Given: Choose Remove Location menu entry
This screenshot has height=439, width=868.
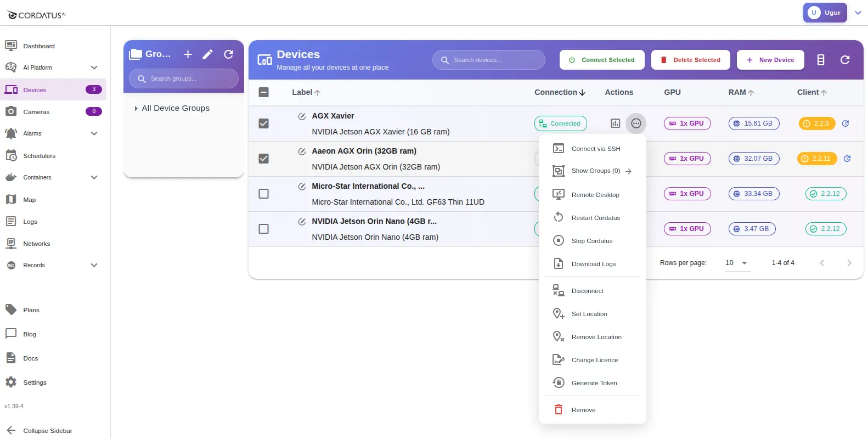Looking at the screenshot, I should [593, 337].
